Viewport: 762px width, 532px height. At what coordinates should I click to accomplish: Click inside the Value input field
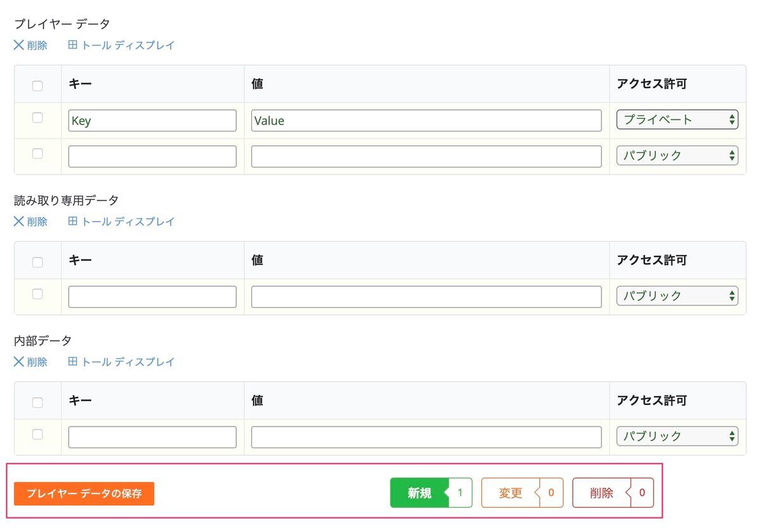pyautogui.click(x=425, y=120)
